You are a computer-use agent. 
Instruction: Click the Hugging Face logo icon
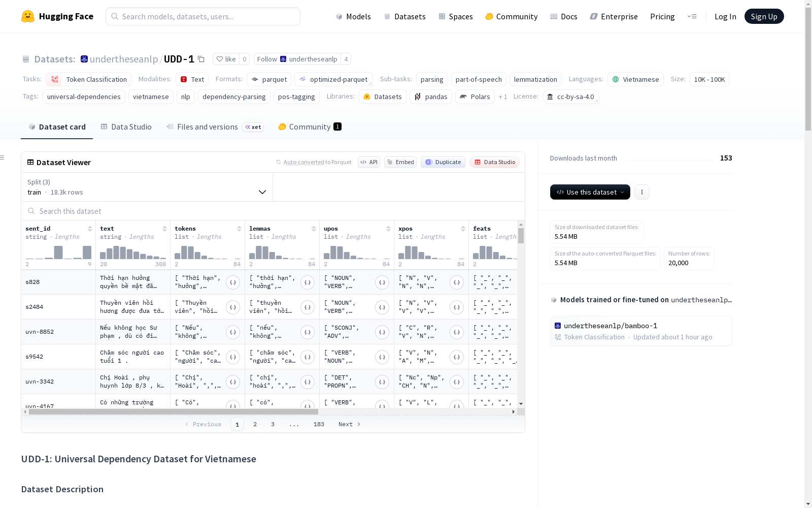point(28,16)
